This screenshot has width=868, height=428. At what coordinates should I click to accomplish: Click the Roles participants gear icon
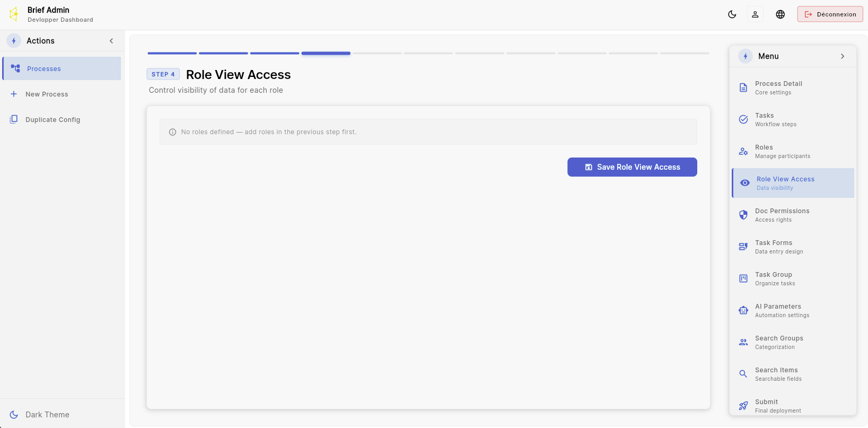[743, 151]
